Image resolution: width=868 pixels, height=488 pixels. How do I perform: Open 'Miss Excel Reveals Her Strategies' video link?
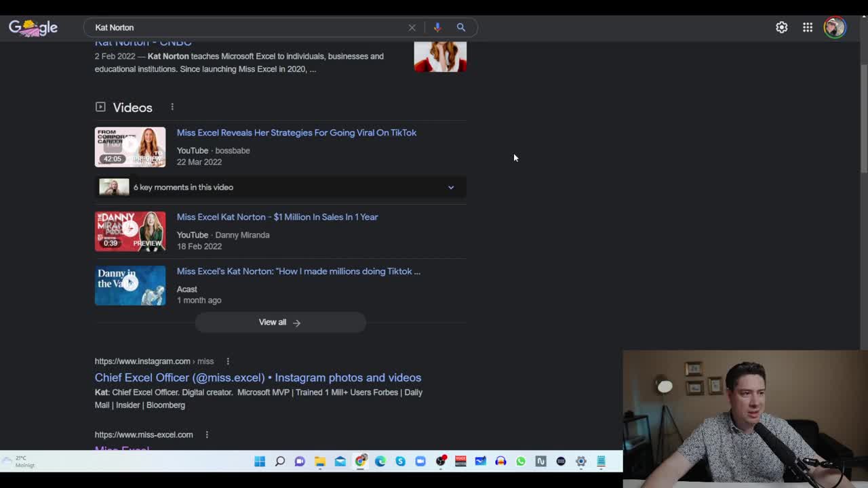pyautogui.click(x=296, y=132)
